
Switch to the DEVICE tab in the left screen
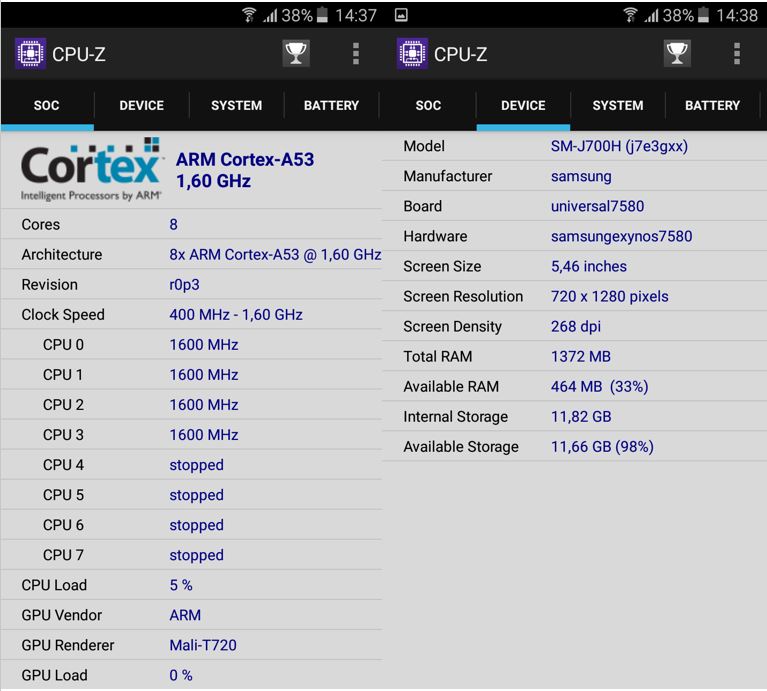pos(141,105)
